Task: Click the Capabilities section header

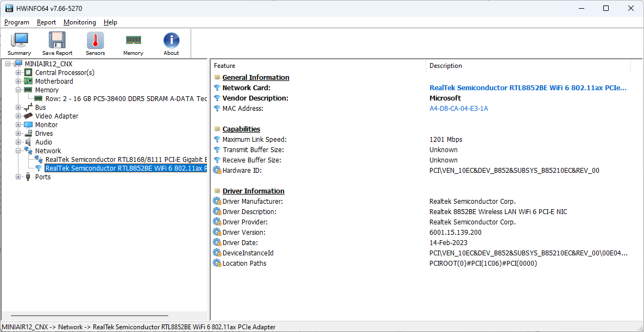Action: point(242,129)
